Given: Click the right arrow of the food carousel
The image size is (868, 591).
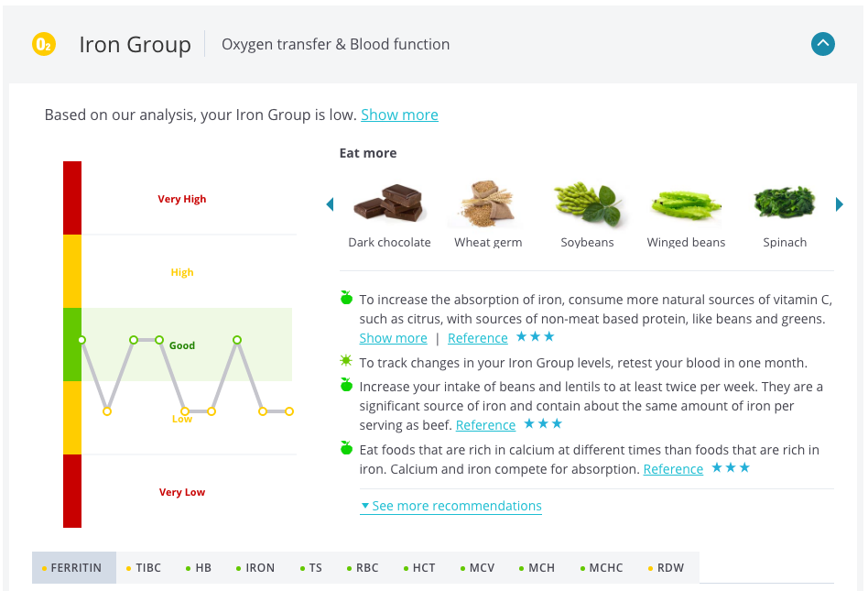Looking at the screenshot, I should [840, 204].
